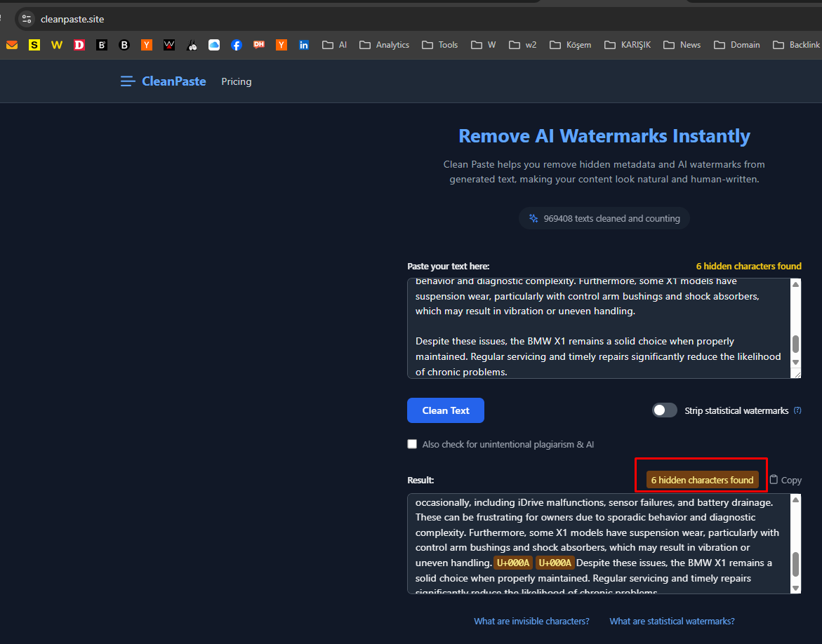Click the input textarea scrollbar thumb
The height and width of the screenshot is (644, 822).
point(795,344)
